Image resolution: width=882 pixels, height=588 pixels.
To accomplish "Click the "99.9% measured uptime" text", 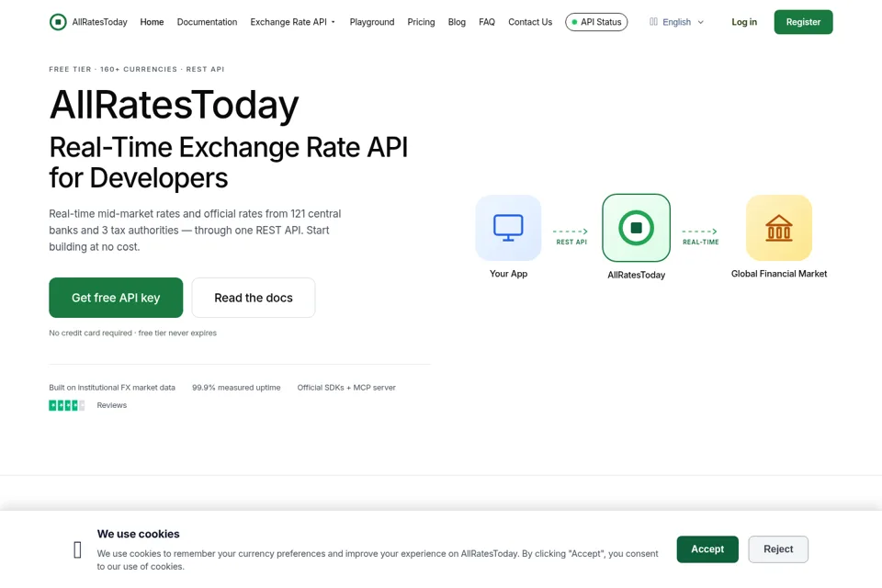I will click(236, 388).
